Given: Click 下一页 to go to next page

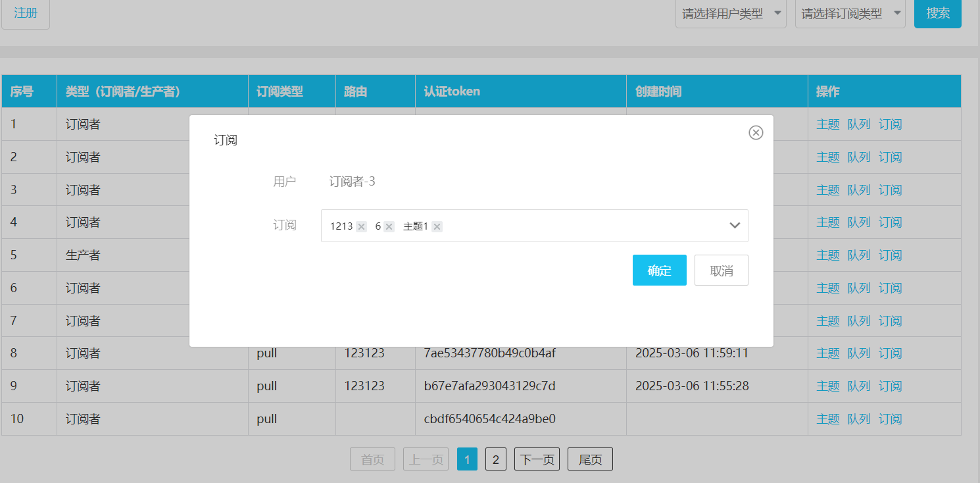Looking at the screenshot, I should pos(537,459).
